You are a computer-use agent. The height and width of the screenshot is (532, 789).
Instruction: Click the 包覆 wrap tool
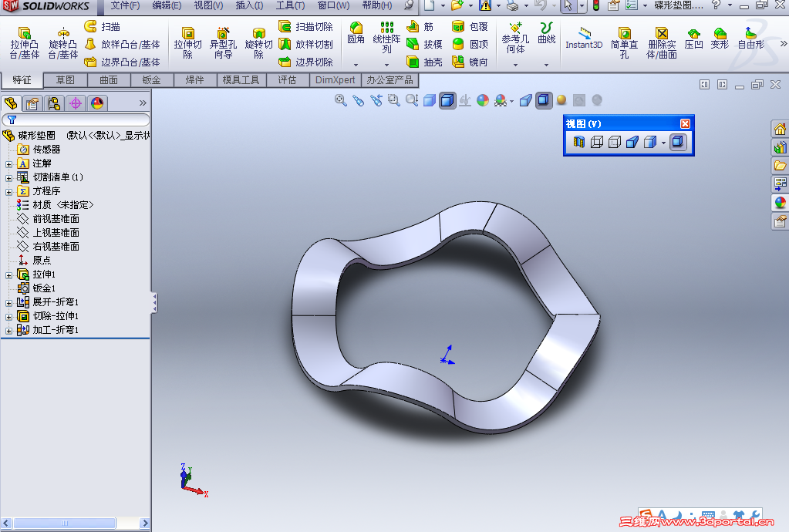[x=470, y=27]
